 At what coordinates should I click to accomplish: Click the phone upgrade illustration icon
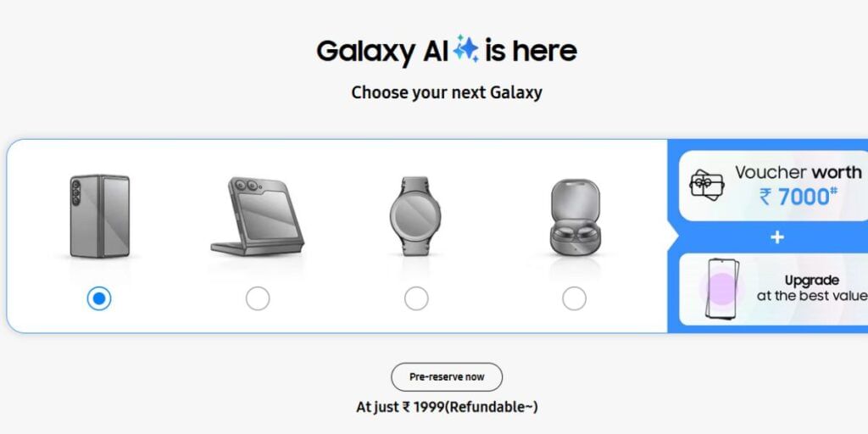(722, 288)
